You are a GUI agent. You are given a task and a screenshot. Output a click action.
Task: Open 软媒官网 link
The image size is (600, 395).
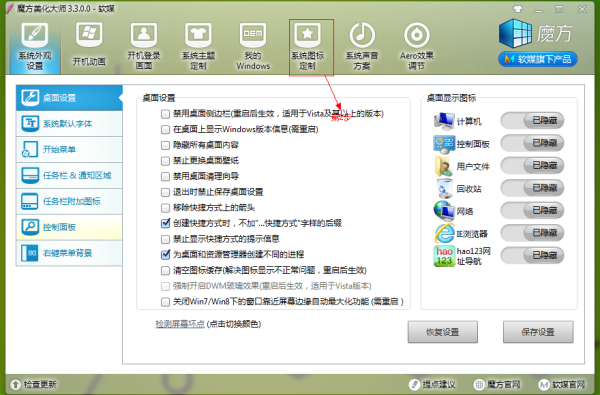tap(562, 384)
